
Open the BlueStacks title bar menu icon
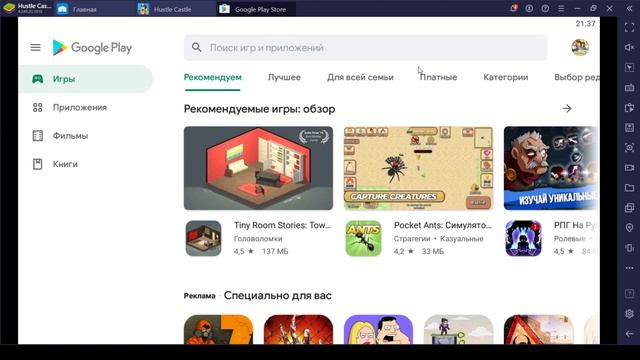[x=561, y=8]
